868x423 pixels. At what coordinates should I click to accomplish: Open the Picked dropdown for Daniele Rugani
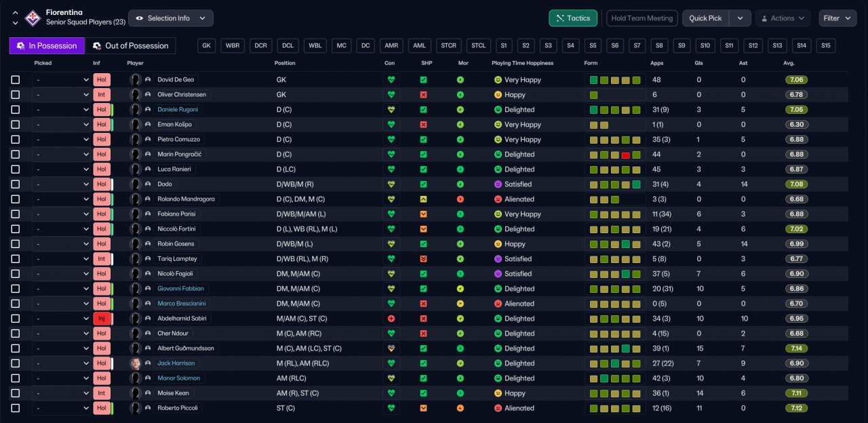point(62,109)
